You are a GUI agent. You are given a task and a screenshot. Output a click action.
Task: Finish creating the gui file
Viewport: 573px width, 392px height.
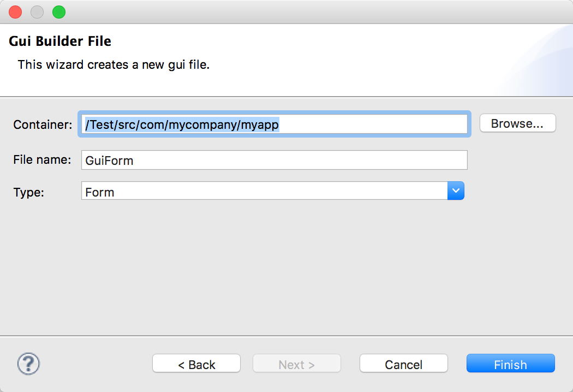coord(510,364)
